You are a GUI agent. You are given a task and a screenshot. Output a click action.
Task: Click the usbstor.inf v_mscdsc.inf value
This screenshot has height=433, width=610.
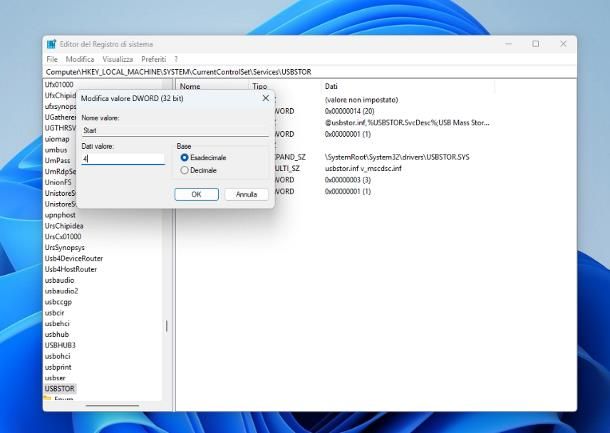(363, 168)
